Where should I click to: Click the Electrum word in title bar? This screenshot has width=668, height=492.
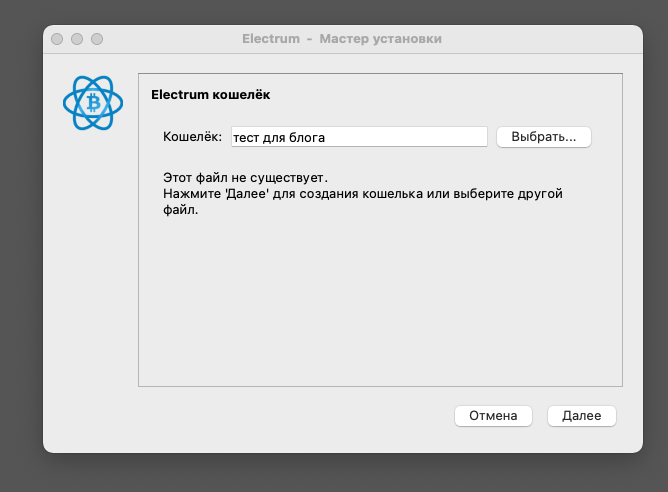[x=271, y=39]
